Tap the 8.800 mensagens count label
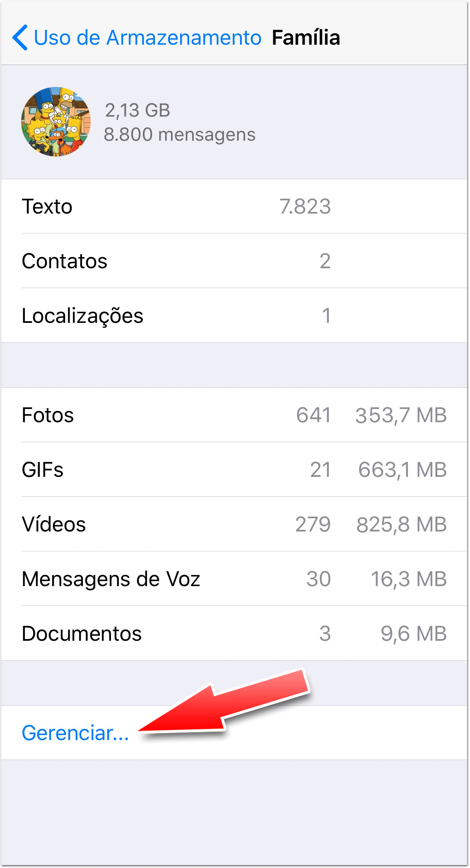The width and height of the screenshot is (470, 868). point(180,135)
